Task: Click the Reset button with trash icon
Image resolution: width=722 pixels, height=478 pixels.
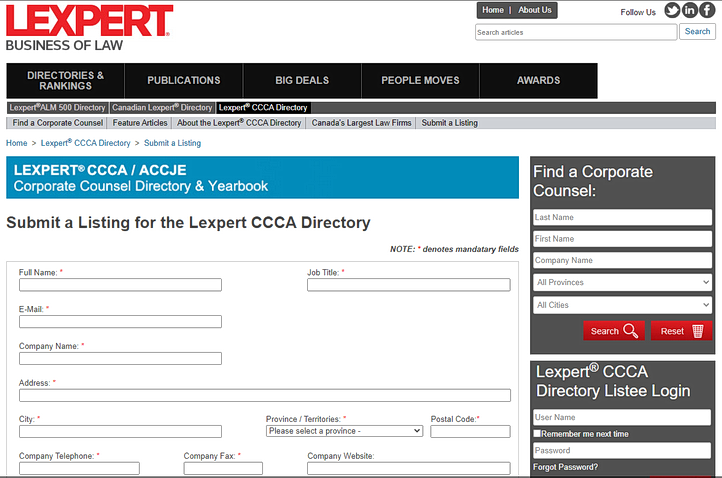Action: pyautogui.click(x=681, y=331)
